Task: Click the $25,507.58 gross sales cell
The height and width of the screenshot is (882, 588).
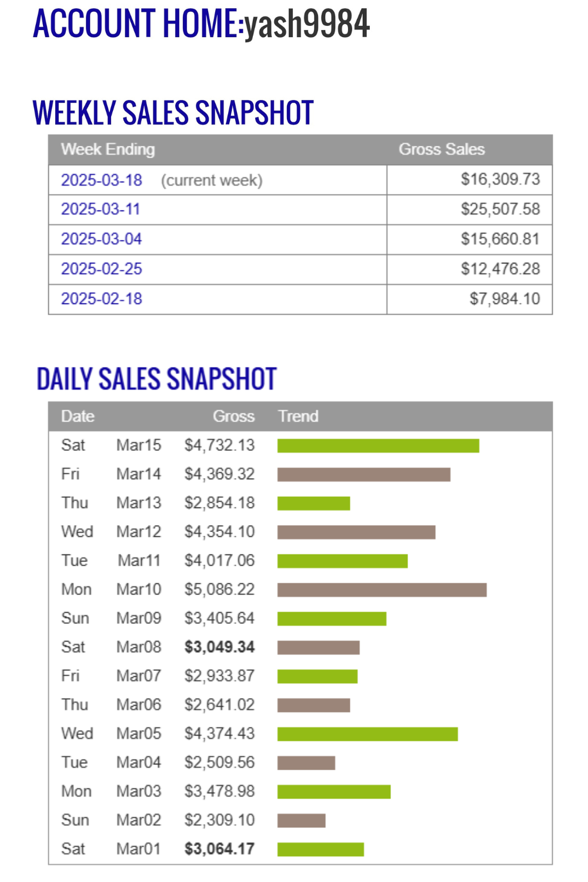Action: (500, 209)
